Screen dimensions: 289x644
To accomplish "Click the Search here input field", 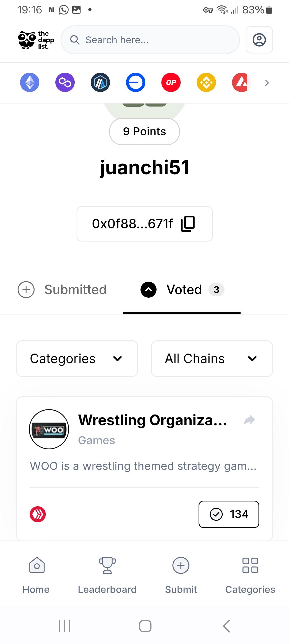I will tap(150, 40).
